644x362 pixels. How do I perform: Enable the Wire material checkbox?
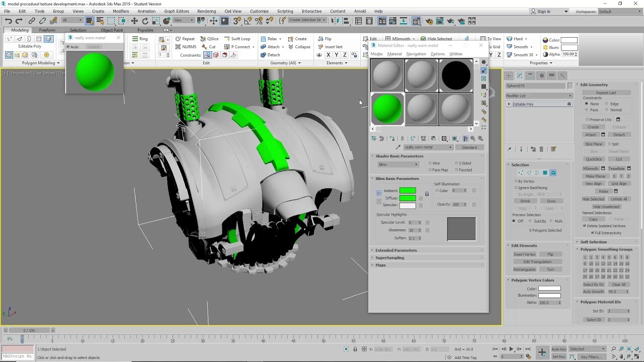430,163
